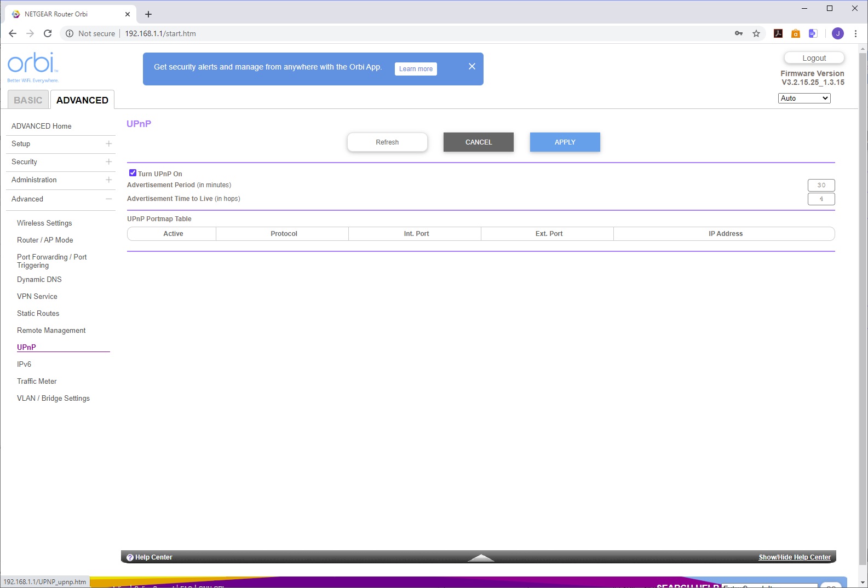The height and width of the screenshot is (588, 868).
Task: Click the Protocol column header
Action: 284,234
